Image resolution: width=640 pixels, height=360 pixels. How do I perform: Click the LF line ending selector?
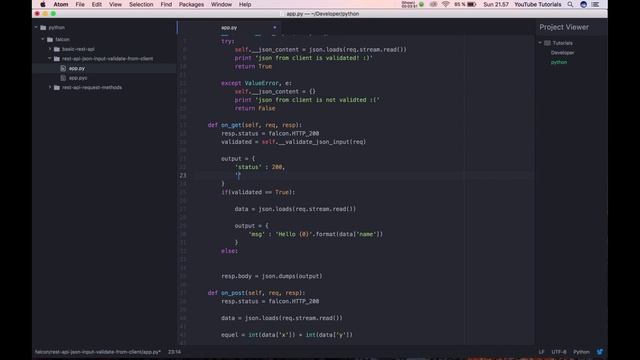pyautogui.click(x=541, y=352)
